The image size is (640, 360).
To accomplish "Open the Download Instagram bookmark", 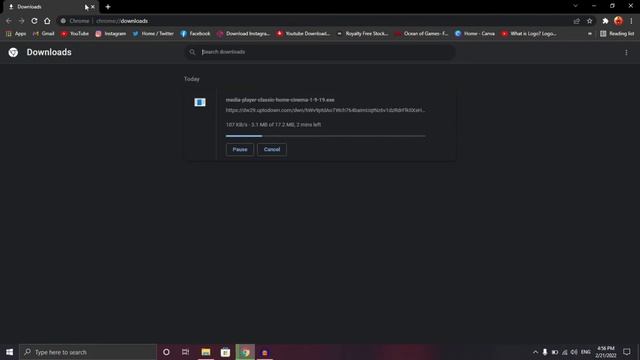I will (243, 34).
